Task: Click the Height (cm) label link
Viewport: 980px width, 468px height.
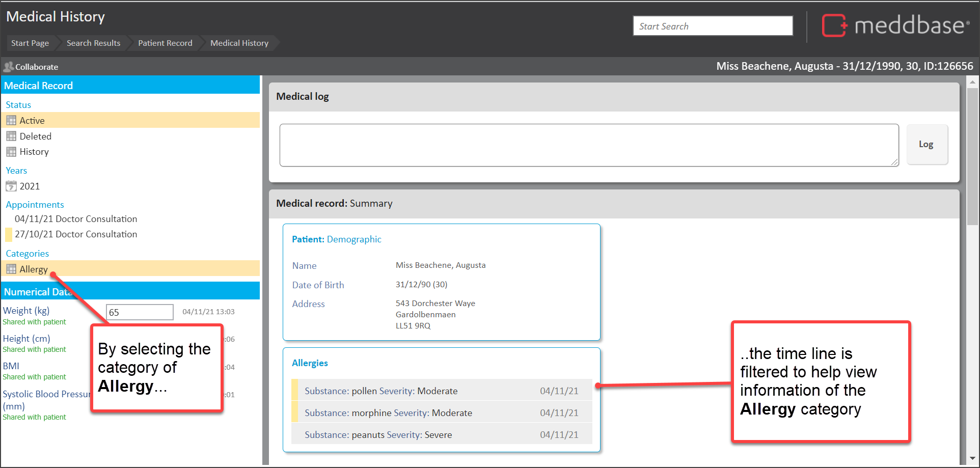Action: [x=26, y=339]
